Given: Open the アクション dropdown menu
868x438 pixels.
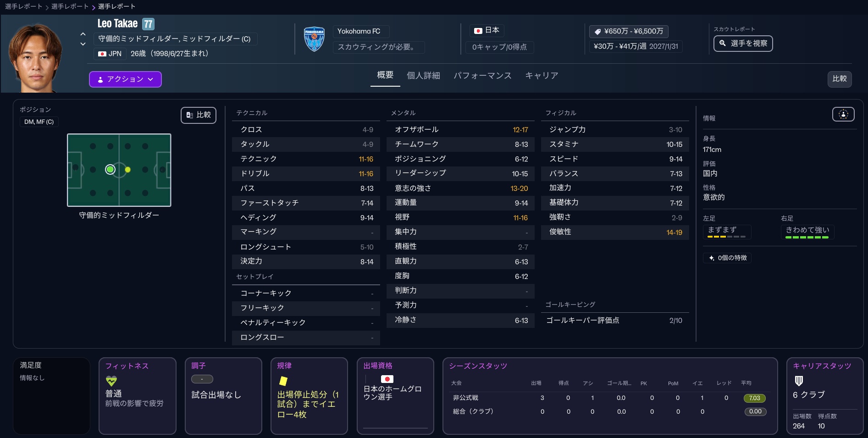Looking at the screenshot, I should (125, 79).
